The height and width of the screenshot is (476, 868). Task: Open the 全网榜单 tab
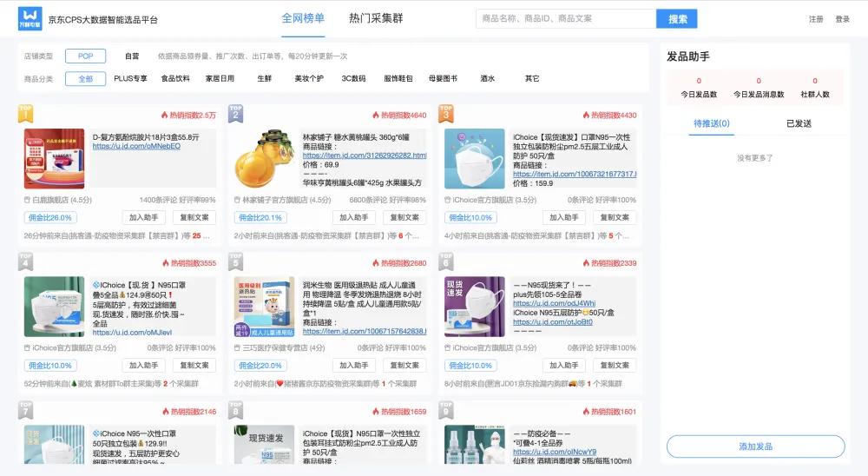[303, 18]
